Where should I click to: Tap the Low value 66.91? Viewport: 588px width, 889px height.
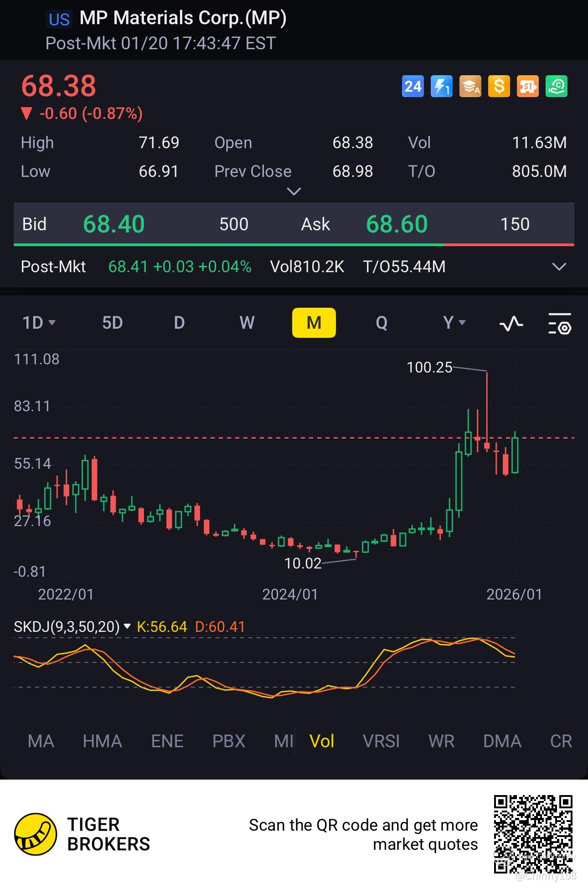coord(159,171)
